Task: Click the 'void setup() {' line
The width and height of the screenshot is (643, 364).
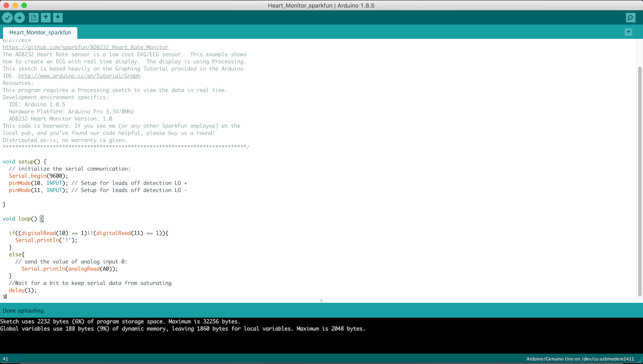Action: pos(25,162)
